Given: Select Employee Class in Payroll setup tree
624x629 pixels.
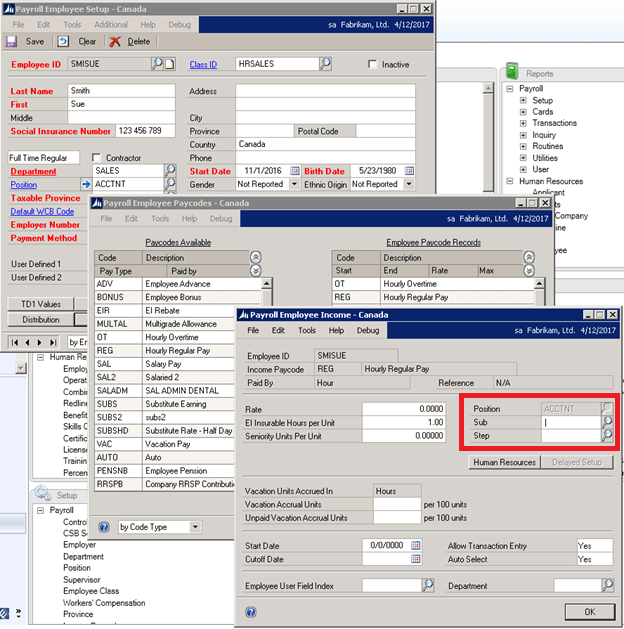Looking at the screenshot, I should [x=91, y=591].
